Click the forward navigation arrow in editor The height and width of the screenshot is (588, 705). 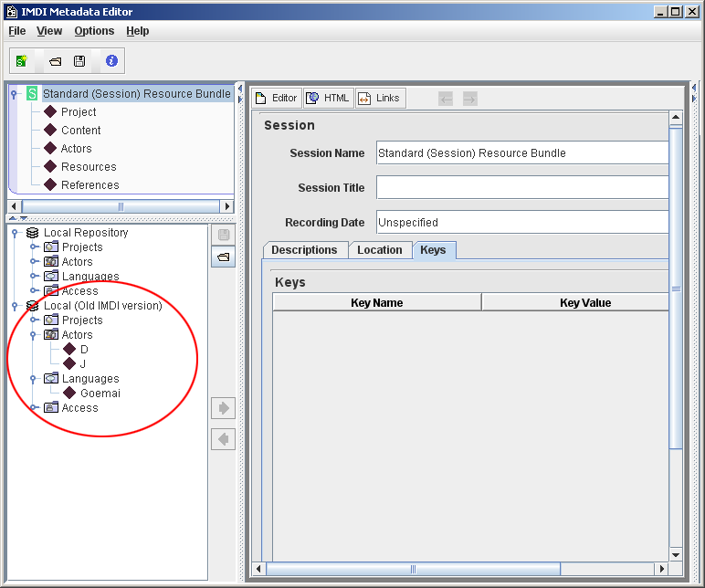click(x=470, y=99)
